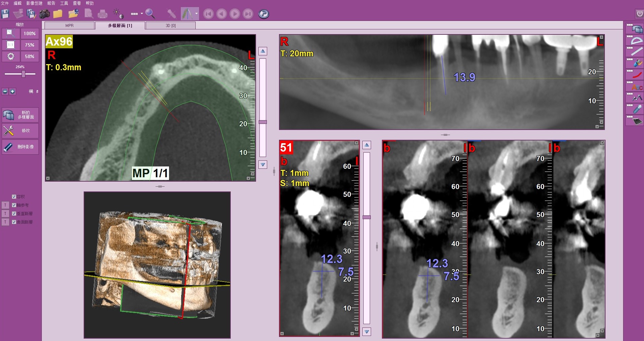The height and width of the screenshot is (341, 644).
Task: Uncheck the 容积 volume checkbox
Action: 14,196
